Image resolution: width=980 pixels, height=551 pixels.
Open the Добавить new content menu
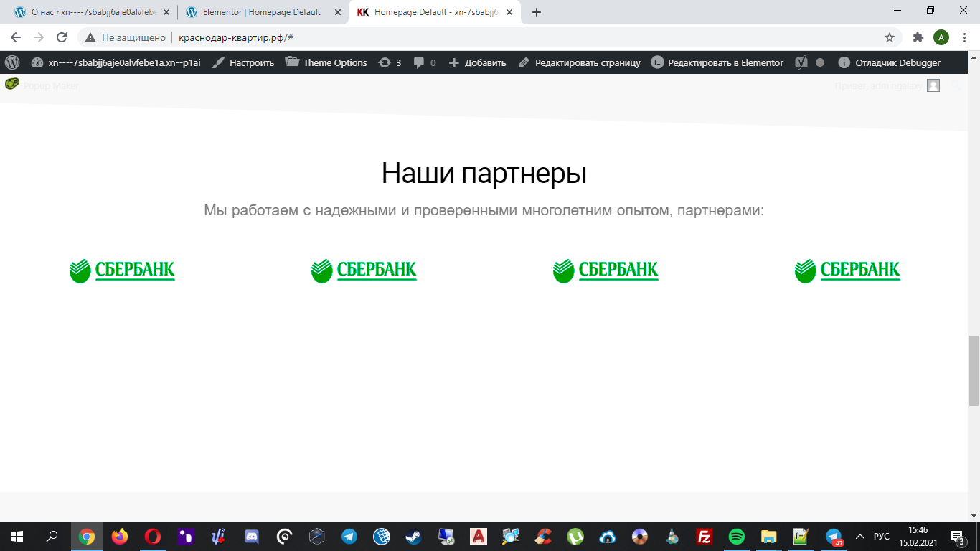(477, 62)
